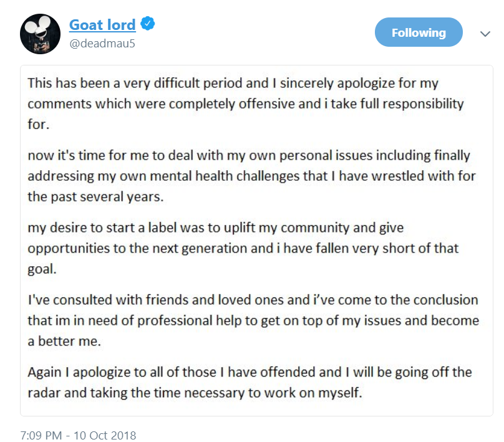Open the attached apology statement image
The width and height of the screenshot is (504, 442).
point(256,241)
